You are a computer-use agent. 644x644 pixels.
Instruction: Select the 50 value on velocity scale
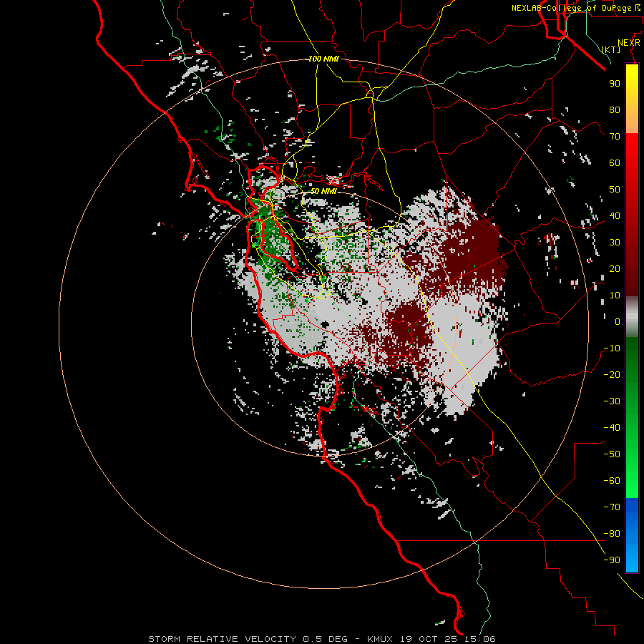click(x=615, y=190)
